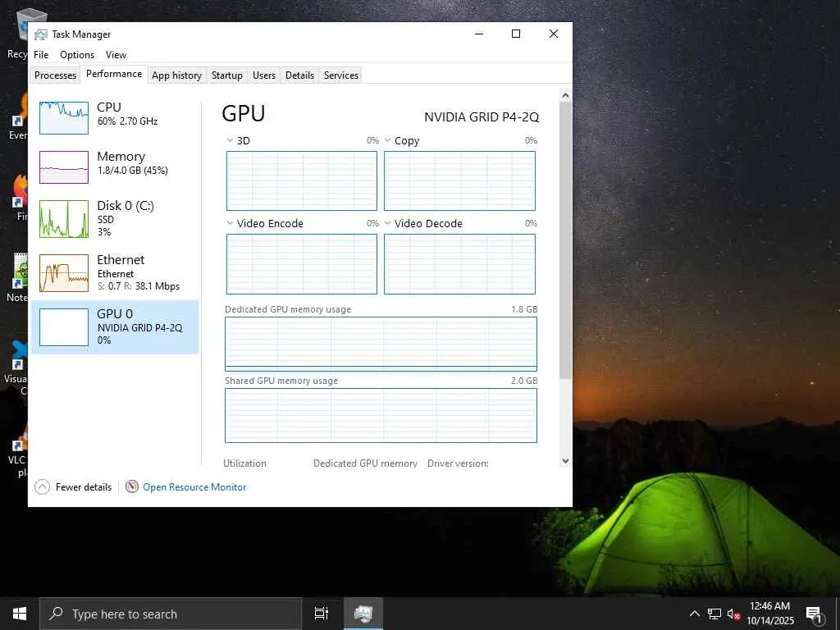Click the vertical scrollbar thumb
840x630 pixels.
[x=565, y=241]
